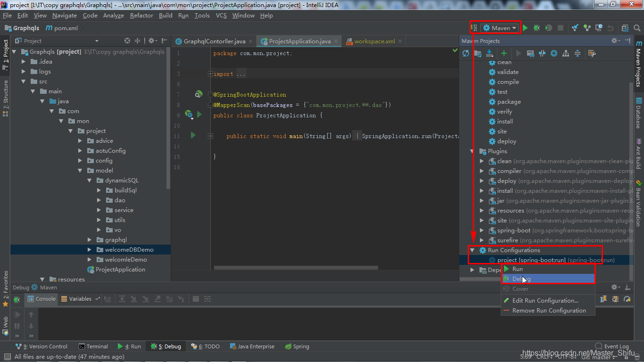Expand the welcomeDBDemo folder
The height and width of the screenshot is (362, 644).
pyautogui.click(x=90, y=250)
